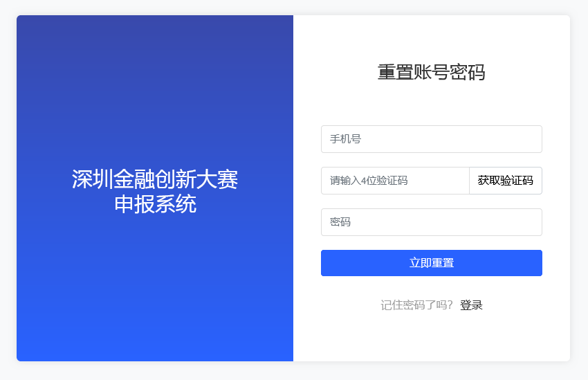Place cursor in the 4-digit code box

pos(395,181)
